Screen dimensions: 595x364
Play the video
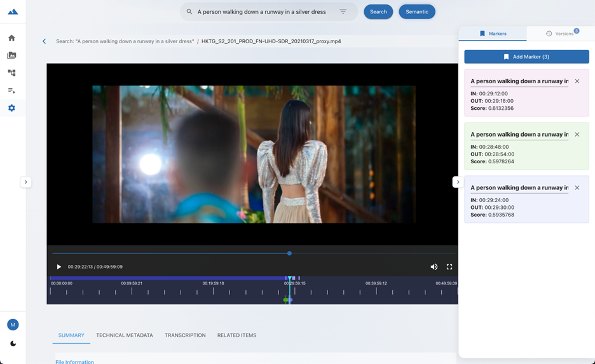pyautogui.click(x=59, y=267)
